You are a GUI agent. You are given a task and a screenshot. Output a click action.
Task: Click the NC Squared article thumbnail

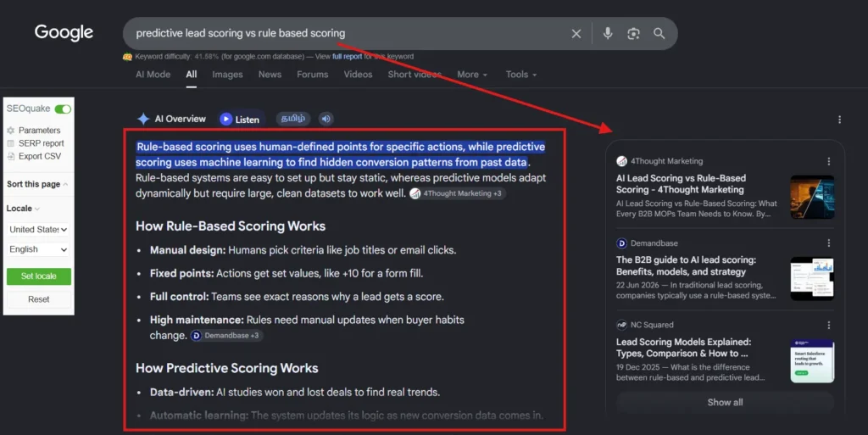[x=812, y=361]
